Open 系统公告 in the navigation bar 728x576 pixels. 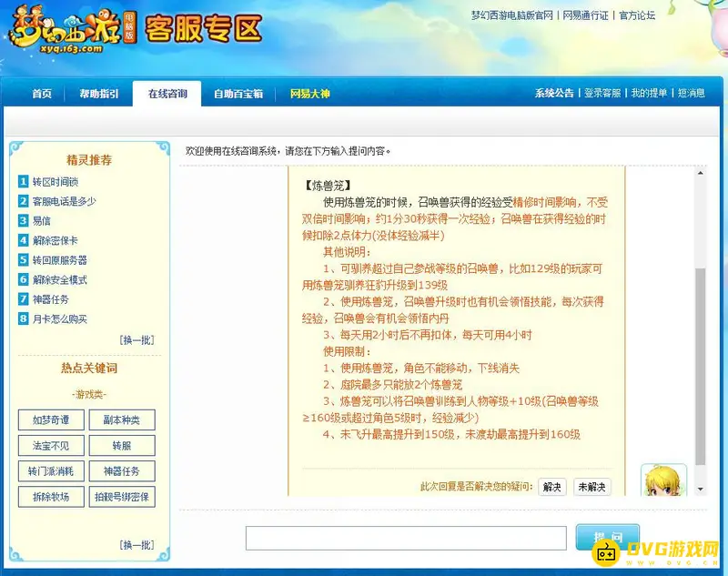click(554, 93)
